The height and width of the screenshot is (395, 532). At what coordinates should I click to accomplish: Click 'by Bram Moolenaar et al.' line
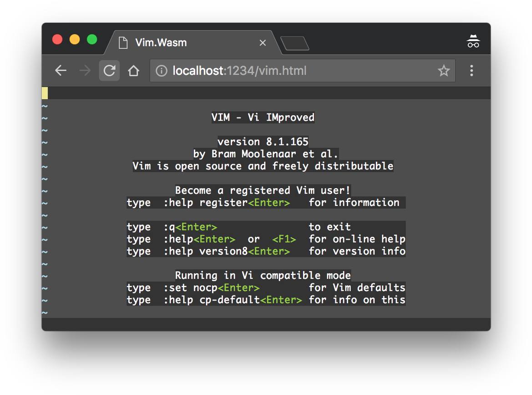tap(266, 154)
